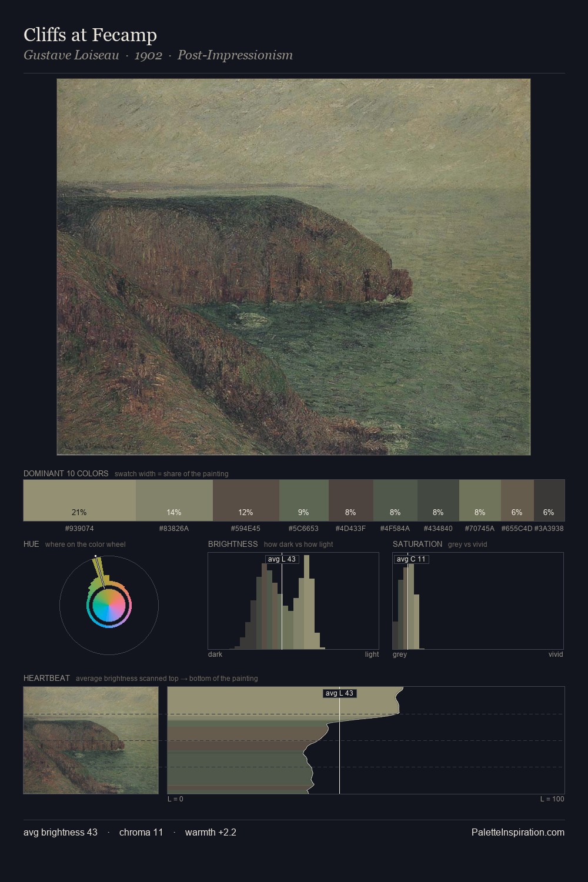588x882 pixels.
Task: Click the #70745A olive swatch
Action: tap(480, 500)
